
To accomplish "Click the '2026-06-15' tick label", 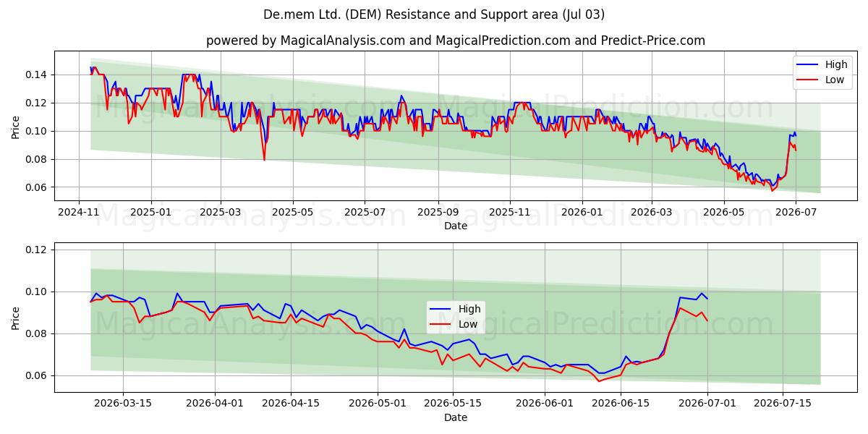I will tap(621, 404).
